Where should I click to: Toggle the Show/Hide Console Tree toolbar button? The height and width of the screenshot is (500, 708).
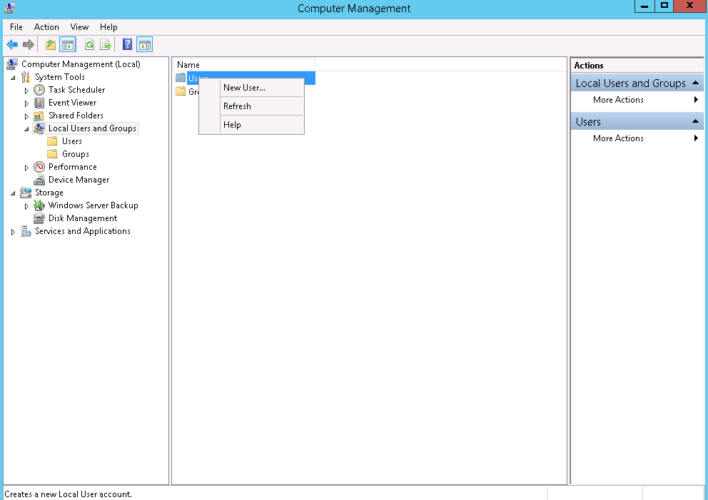[68, 44]
